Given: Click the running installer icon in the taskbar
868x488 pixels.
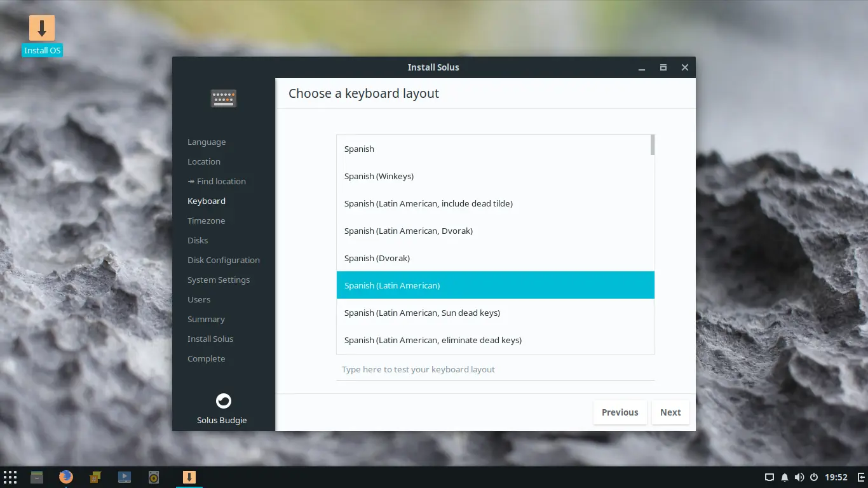Looking at the screenshot, I should pyautogui.click(x=189, y=477).
